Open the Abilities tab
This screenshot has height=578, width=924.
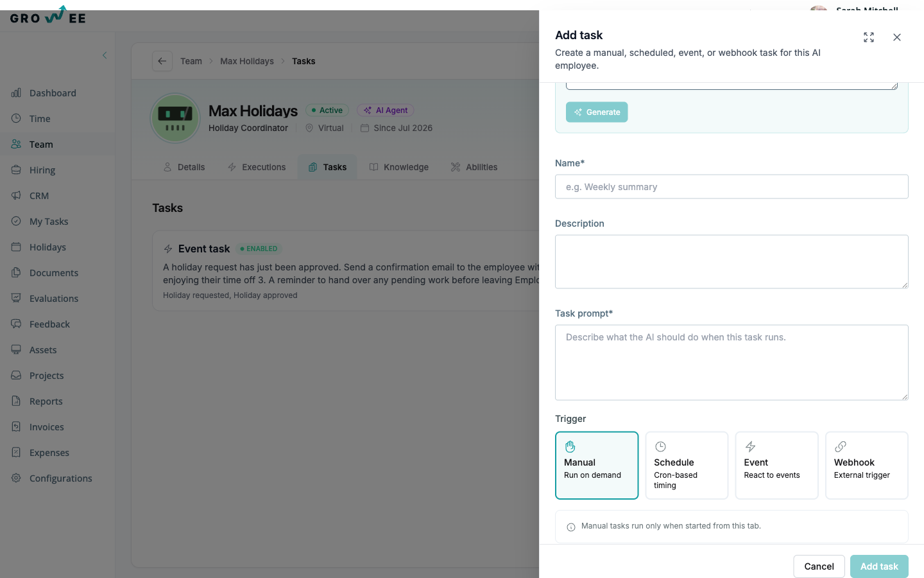pos(474,167)
